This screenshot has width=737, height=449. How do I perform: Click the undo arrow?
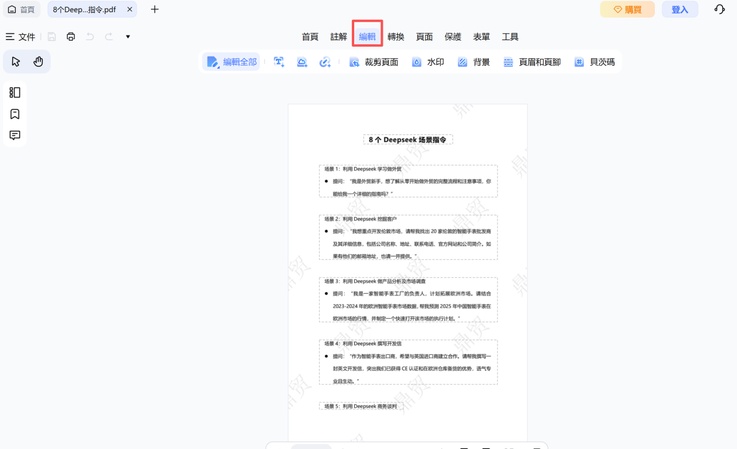[x=90, y=37]
